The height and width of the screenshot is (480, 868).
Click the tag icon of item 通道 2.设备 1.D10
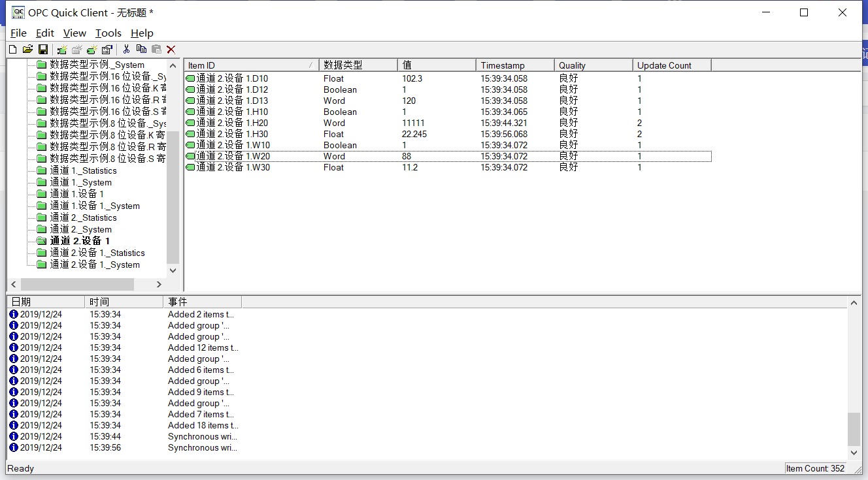[191, 78]
